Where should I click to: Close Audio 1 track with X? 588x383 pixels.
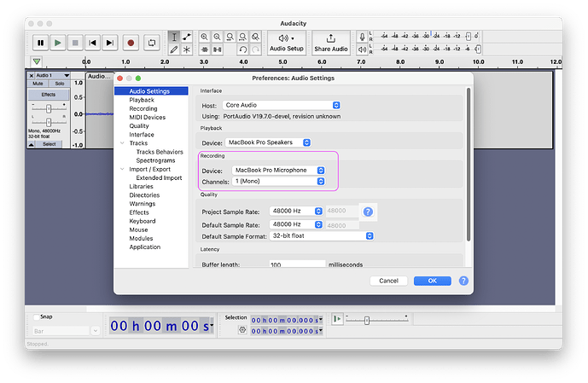(32, 76)
